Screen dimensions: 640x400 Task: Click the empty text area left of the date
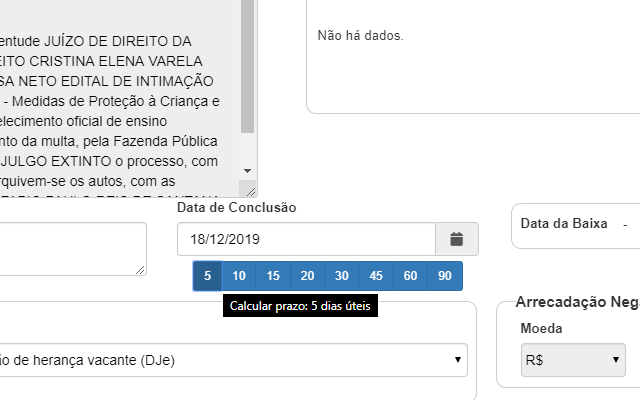[70, 248]
